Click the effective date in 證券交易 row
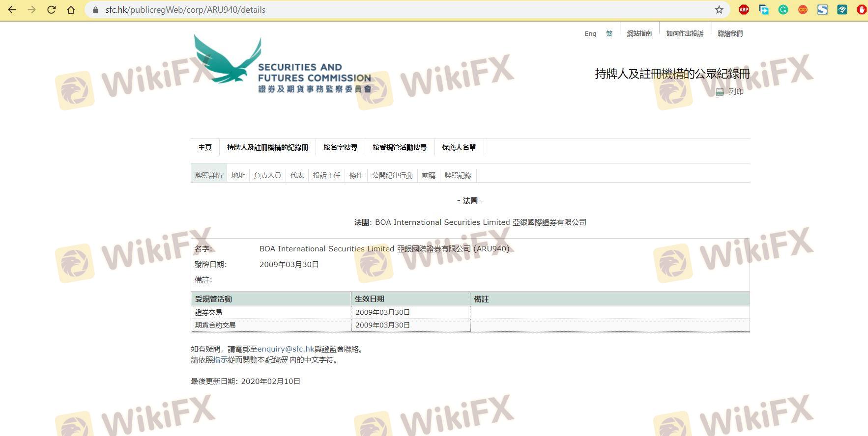The height and width of the screenshot is (436, 868). (383, 312)
